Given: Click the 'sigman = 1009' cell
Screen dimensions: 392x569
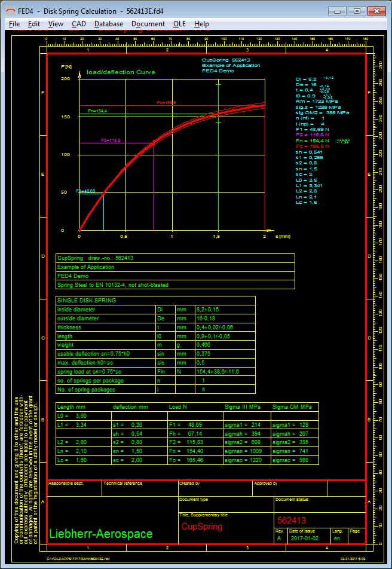Looking at the screenshot, I should tap(247, 451).
